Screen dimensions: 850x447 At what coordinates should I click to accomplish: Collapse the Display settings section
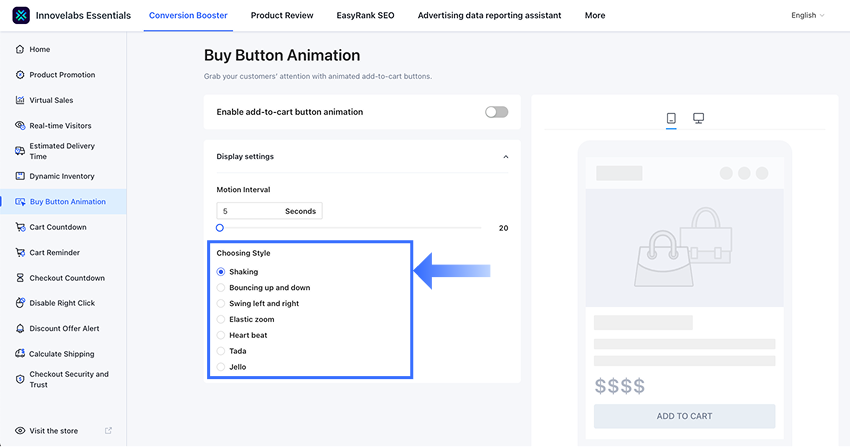[505, 157]
